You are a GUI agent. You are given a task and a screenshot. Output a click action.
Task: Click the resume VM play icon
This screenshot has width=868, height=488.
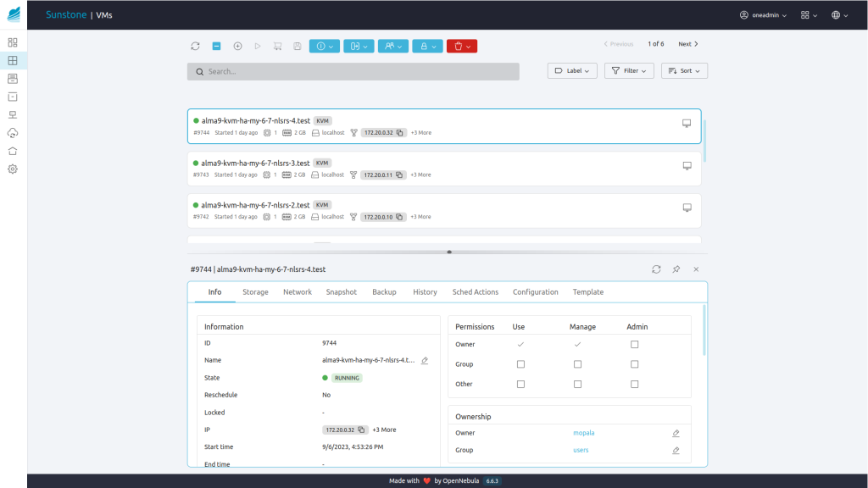(x=258, y=46)
